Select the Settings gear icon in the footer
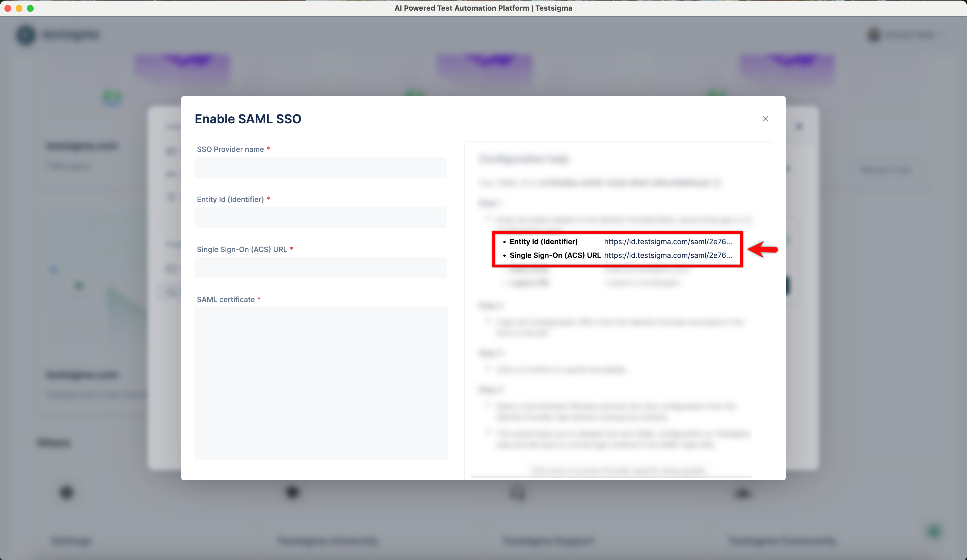The width and height of the screenshot is (967, 560). click(x=66, y=493)
